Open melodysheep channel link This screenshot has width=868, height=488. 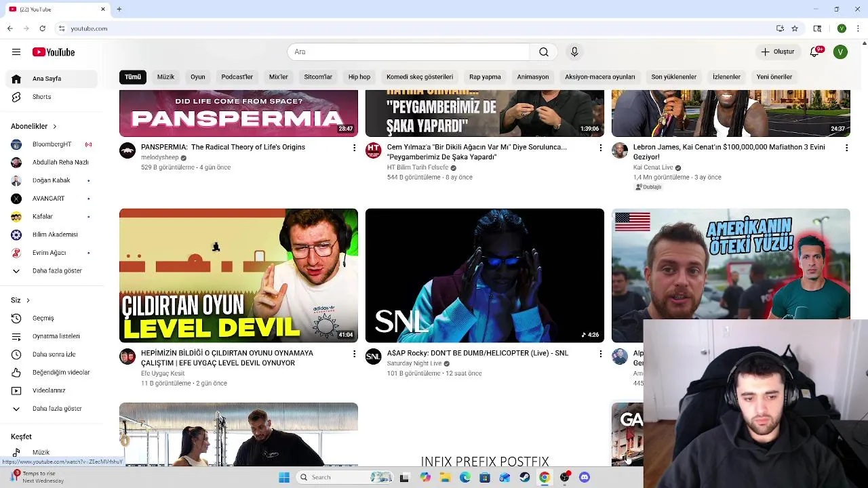pos(160,157)
